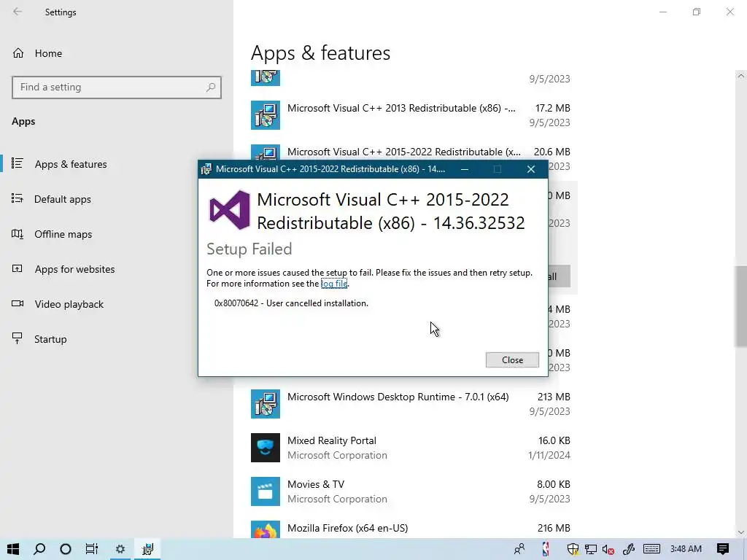Click the Settings gear taskbar button
Screen dimensions: 747x560
(x=120, y=549)
